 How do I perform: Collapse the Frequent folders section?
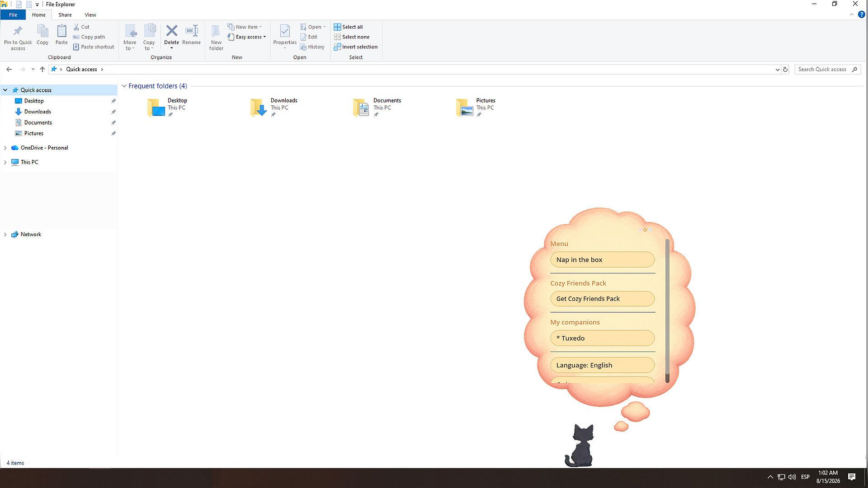coord(124,86)
